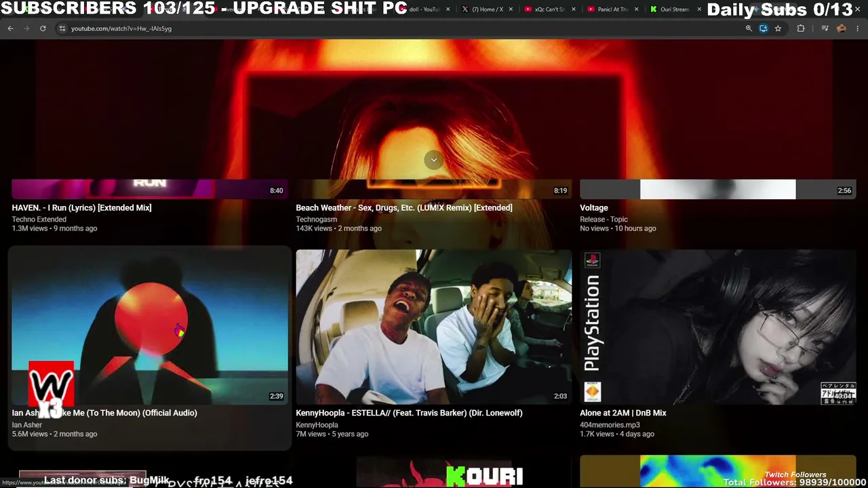Click the 8:19 duration badge
Screen dimensions: 868x488
[560, 190]
